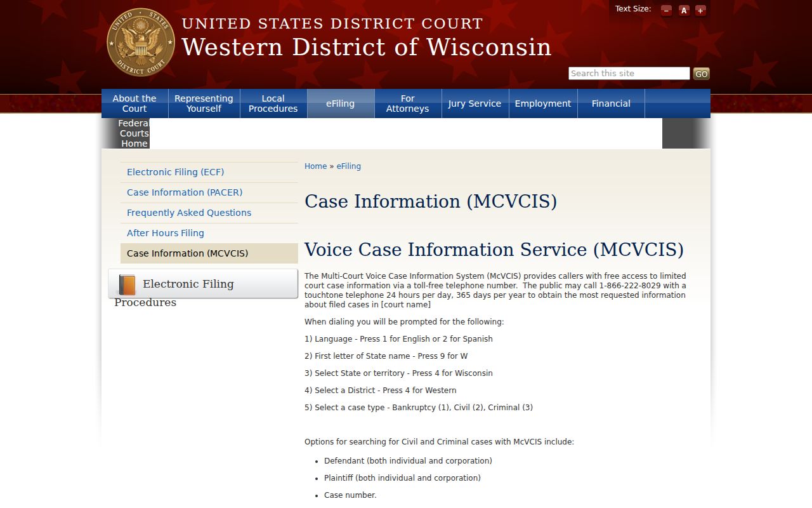Image resolution: width=812 pixels, height=508 pixels.
Task: Open Financial menu
Action: [x=611, y=104]
